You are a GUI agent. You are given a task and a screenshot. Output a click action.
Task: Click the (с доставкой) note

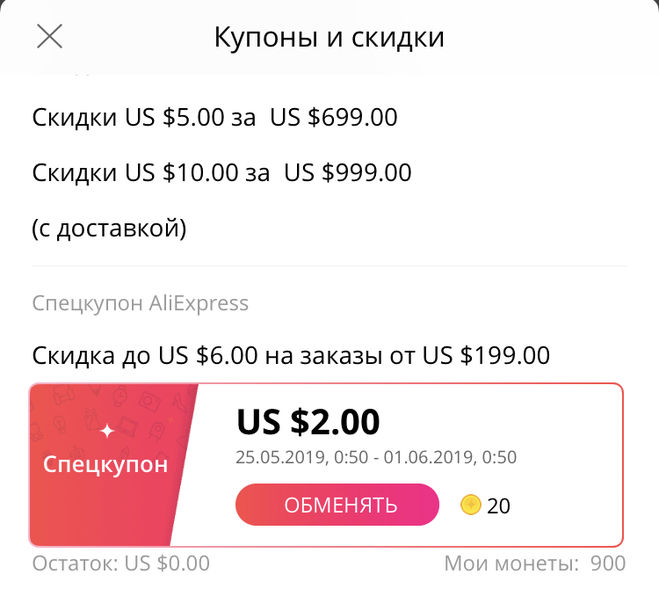109,228
